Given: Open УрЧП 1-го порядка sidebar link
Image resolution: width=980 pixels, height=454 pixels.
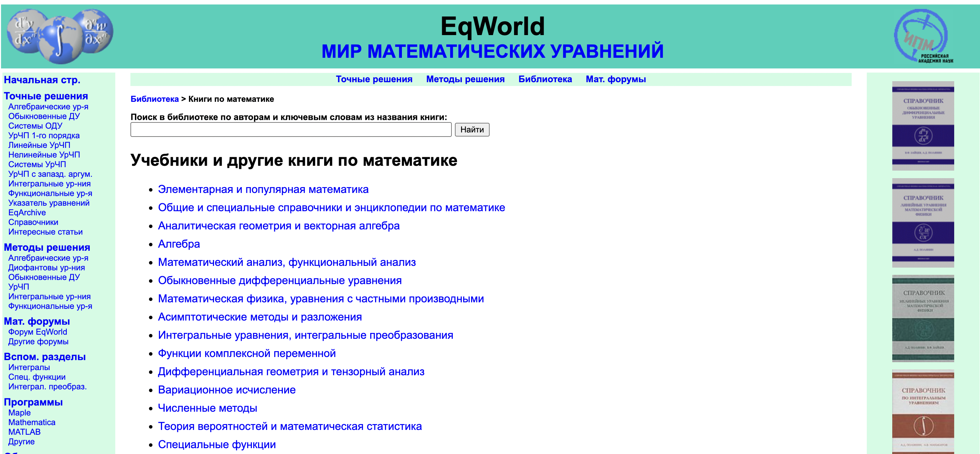Looking at the screenshot, I should tap(44, 136).
